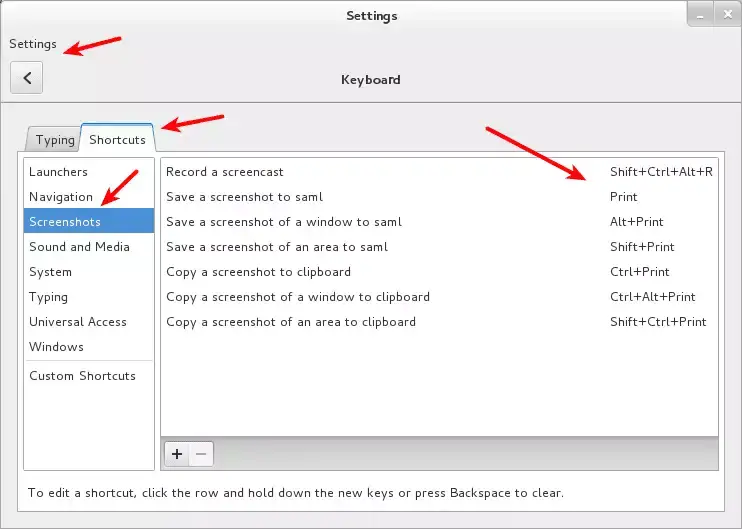Select Screenshots category in sidebar

(x=89, y=221)
